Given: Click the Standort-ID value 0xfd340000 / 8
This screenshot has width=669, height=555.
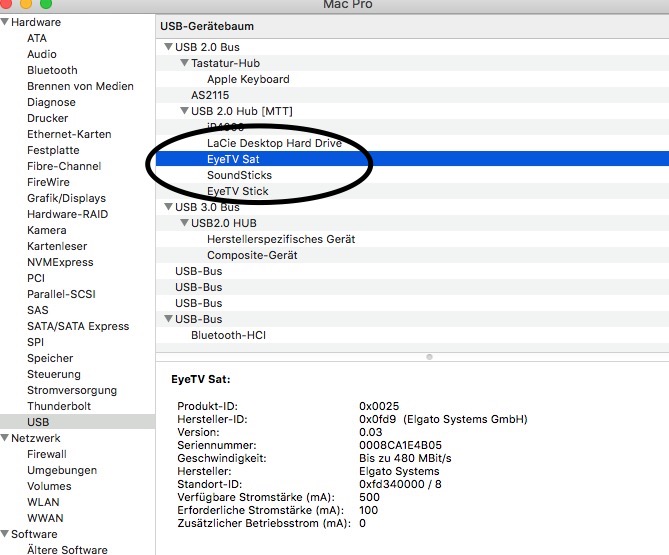Looking at the screenshot, I should click(400, 484).
